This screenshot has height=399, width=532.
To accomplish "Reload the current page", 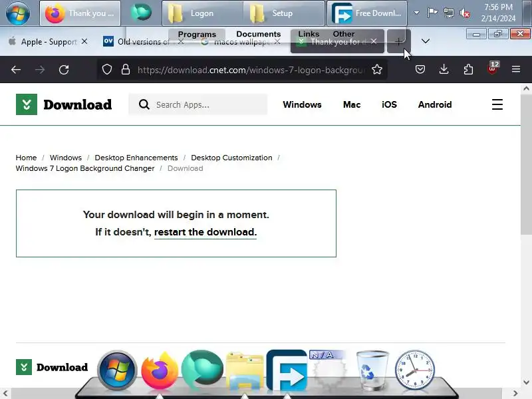I will [x=64, y=70].
